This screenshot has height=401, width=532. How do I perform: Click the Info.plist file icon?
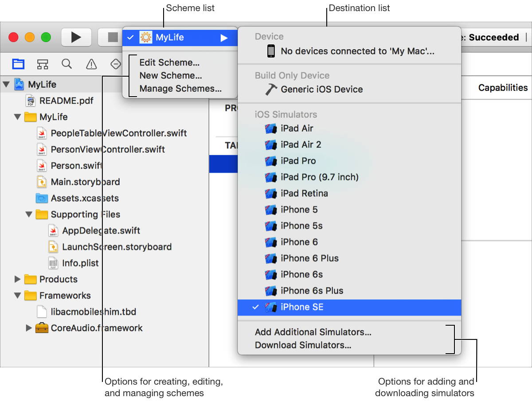point(53,263)
